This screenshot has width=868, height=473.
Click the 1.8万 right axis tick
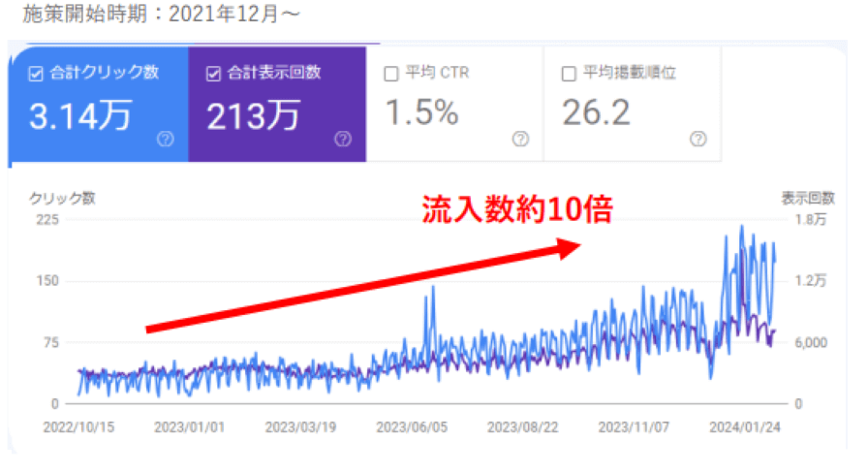click(x=811, y=220)
